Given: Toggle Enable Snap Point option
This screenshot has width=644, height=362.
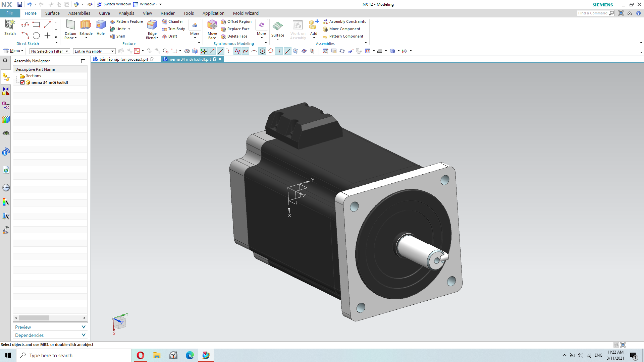Looking at the screenshot, I should [x=204, y=51].
